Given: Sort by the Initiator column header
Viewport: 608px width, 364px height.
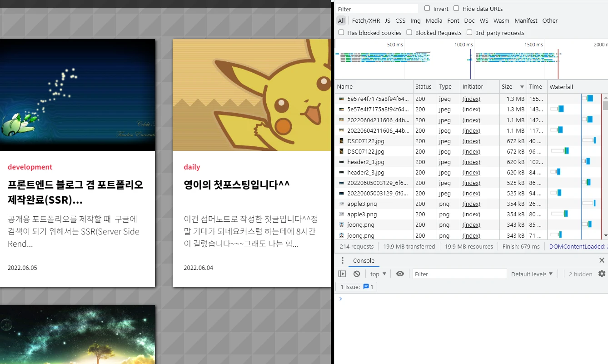Looking at the screenshot, I should [x=479, y=86].
